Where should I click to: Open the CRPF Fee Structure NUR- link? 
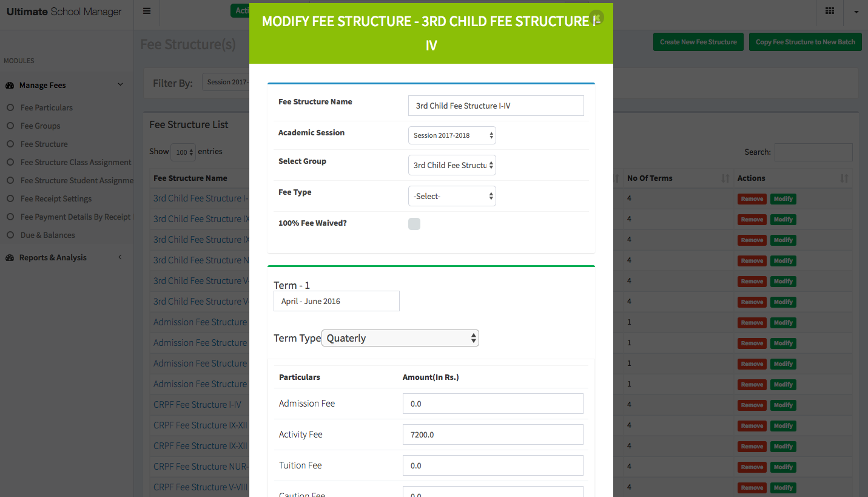(200, 467)
